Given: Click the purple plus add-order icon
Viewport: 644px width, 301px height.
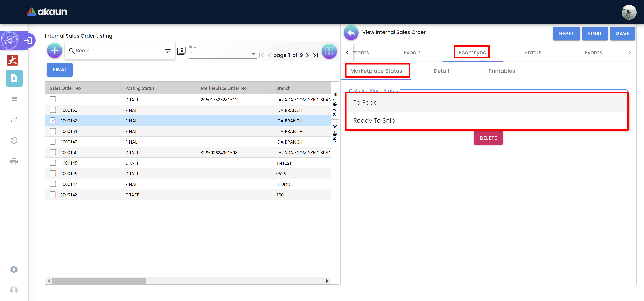Looking at the screenshot, I should click(x=55, y=51).
